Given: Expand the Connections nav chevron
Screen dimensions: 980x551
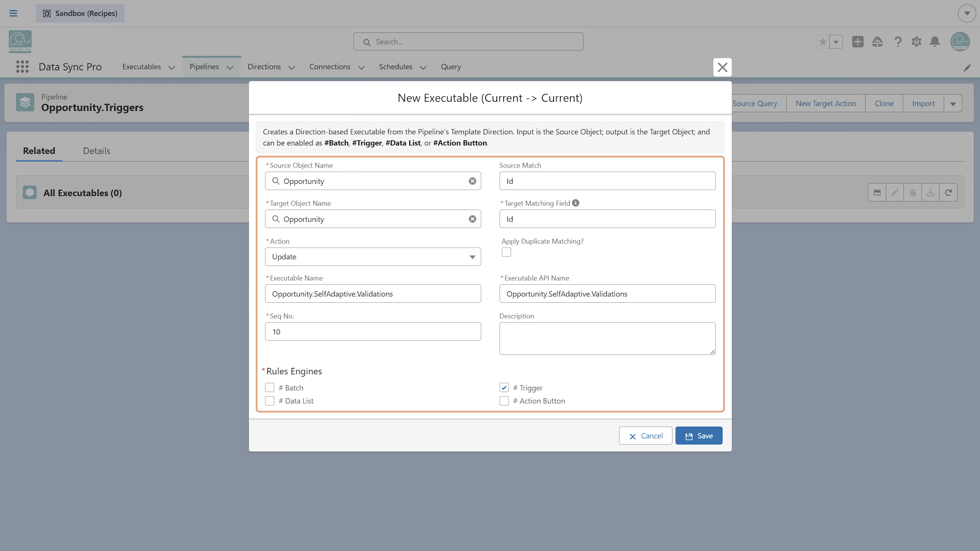Looking at the screenshot, I should tap(361, 68).
